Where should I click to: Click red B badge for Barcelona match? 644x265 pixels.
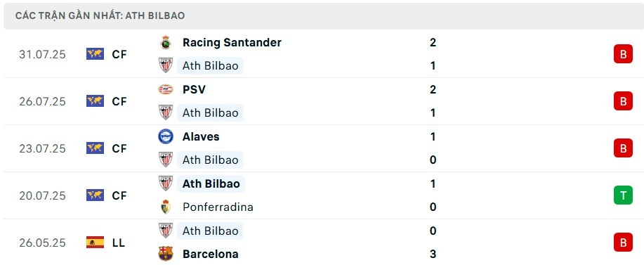(623, 243)
